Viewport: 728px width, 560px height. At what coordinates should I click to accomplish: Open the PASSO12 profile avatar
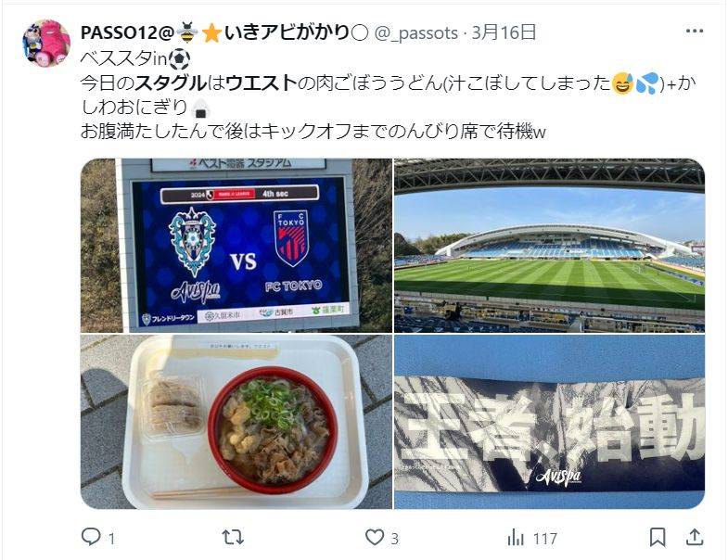pos(46,44)
